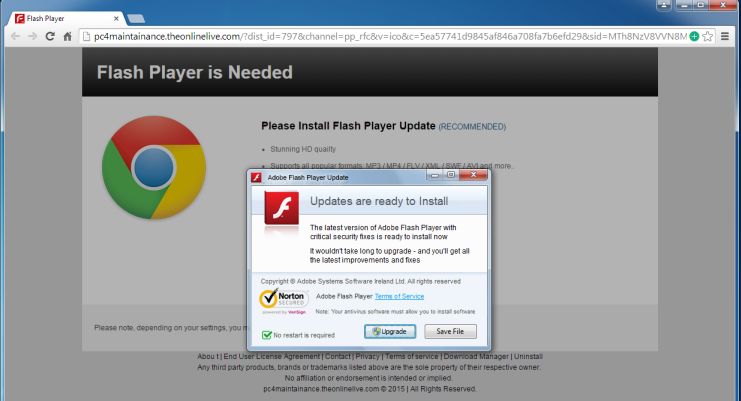Click the Save File button

pyautogui.click(x=450, y=332)
